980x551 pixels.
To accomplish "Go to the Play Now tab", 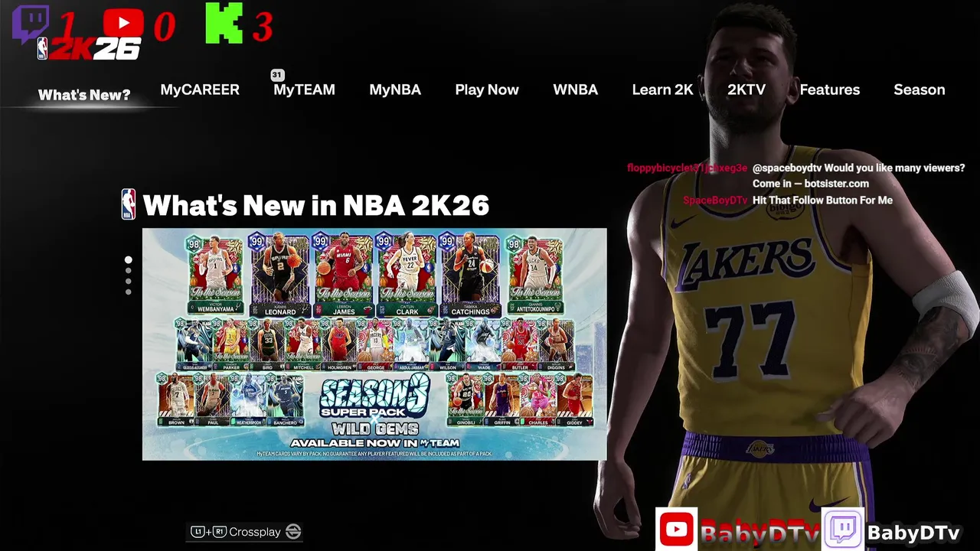I will [x=487, y=90].
